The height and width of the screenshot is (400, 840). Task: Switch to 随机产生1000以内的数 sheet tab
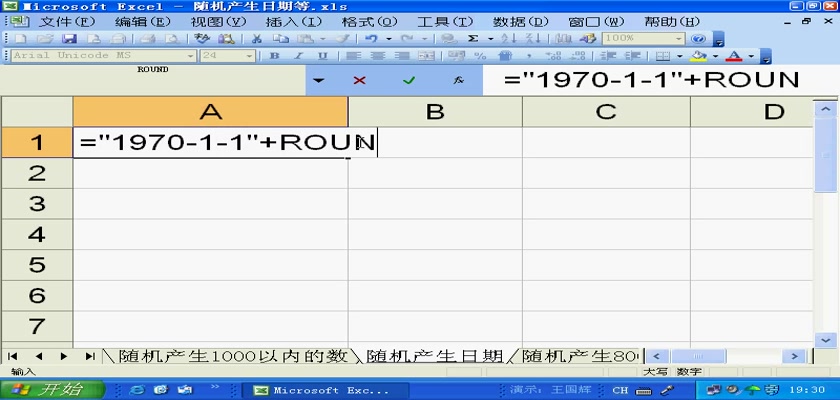[233, 356]
